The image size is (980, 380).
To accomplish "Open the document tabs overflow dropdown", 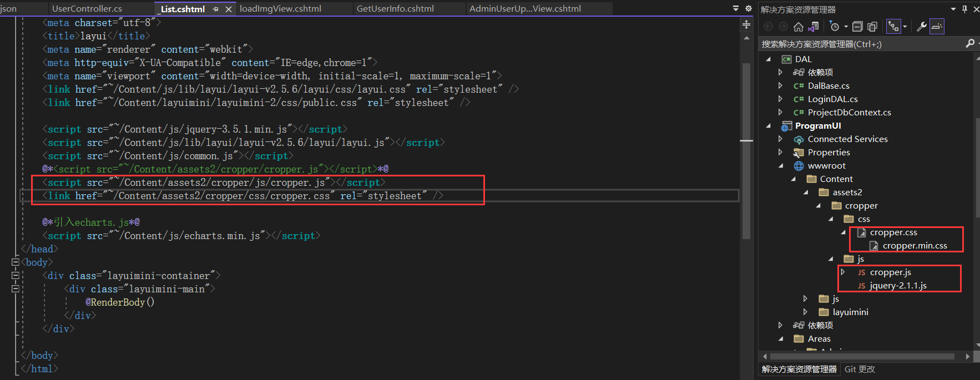I will pos(736,8).
